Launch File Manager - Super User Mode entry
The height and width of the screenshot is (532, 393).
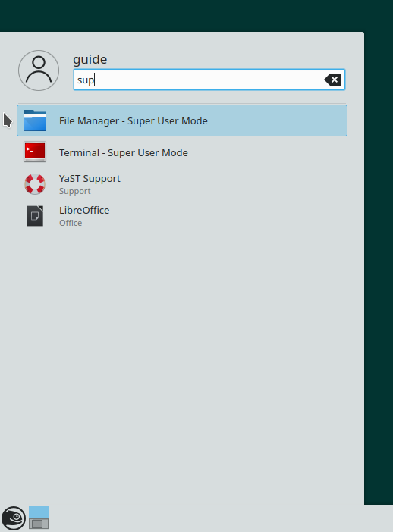pyautogui.click(x=182, y=120)
